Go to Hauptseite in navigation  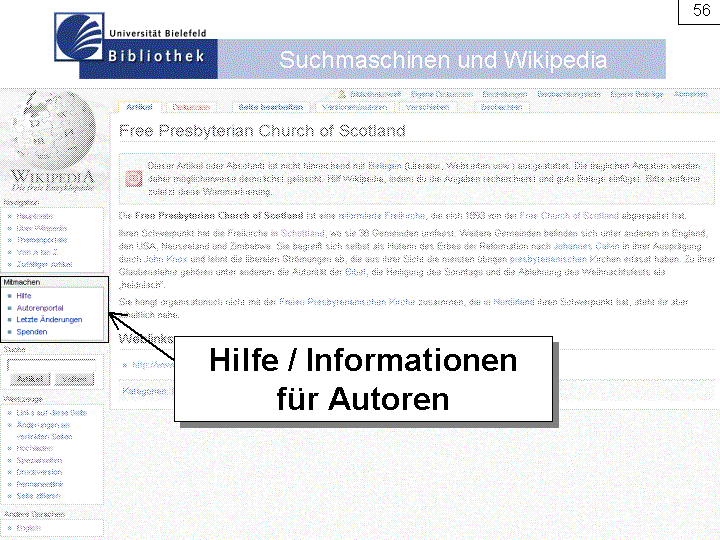point(34,216)
